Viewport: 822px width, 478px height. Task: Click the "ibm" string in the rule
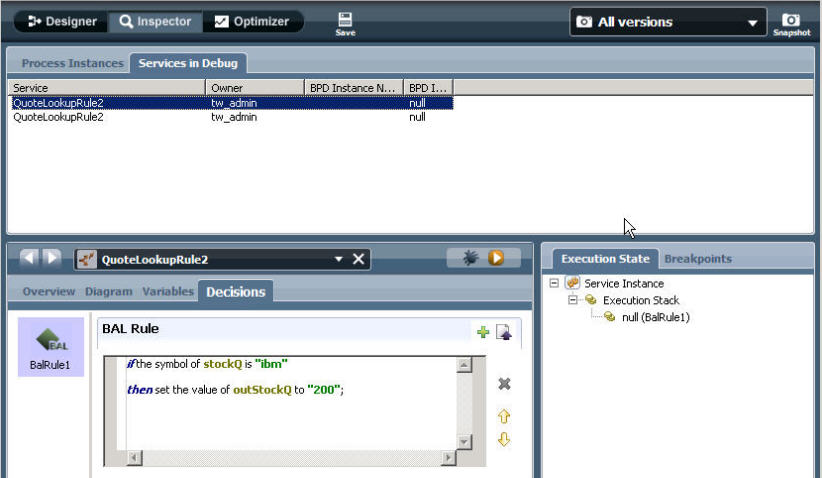tap(271, 364)
